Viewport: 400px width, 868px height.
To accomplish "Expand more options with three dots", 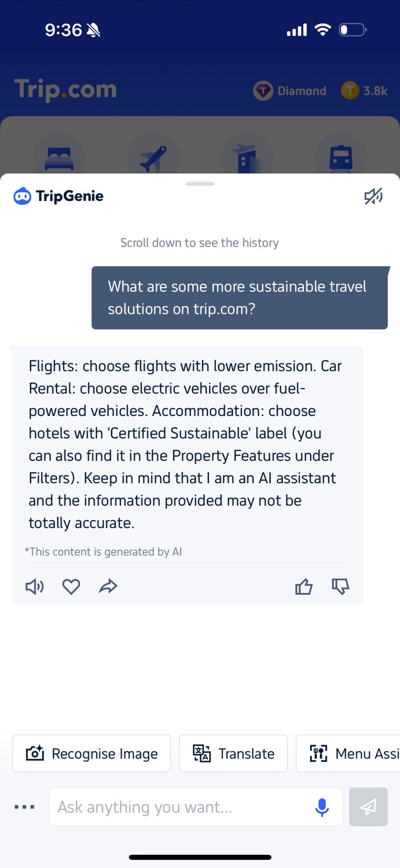I will click(24, 807).
